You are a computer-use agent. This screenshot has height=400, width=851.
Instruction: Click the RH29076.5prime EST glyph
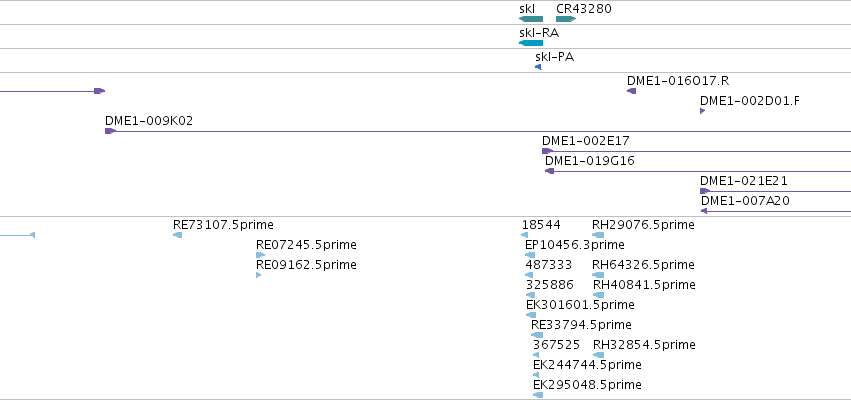598,235
